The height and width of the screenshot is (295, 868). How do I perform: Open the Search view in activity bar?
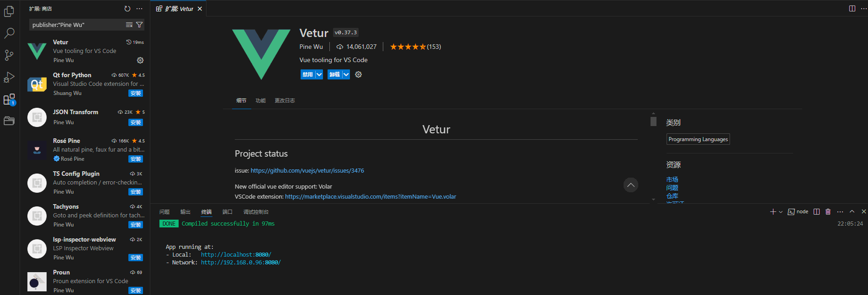[9, 33]
